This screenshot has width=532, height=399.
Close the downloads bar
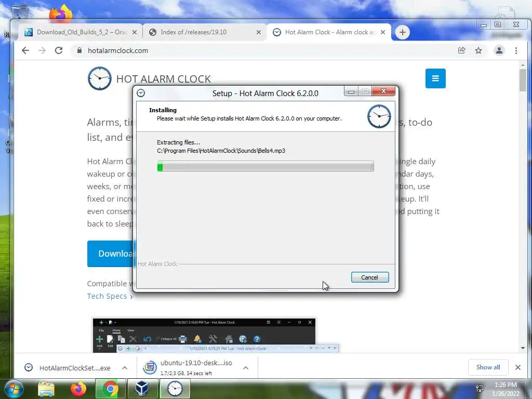tap(518, 367)
